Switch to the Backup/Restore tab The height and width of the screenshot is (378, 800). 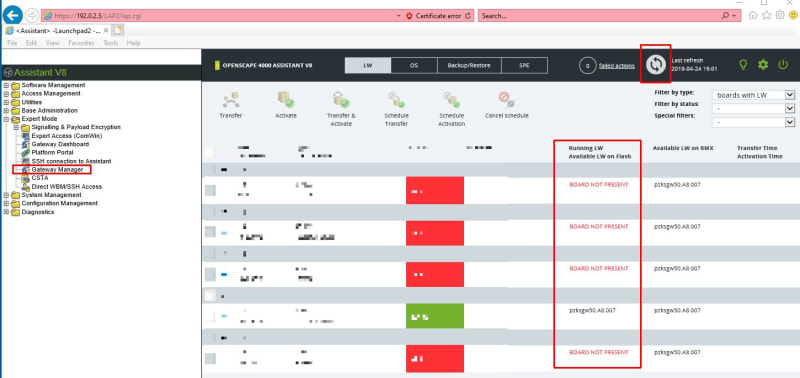pos(469,65)
